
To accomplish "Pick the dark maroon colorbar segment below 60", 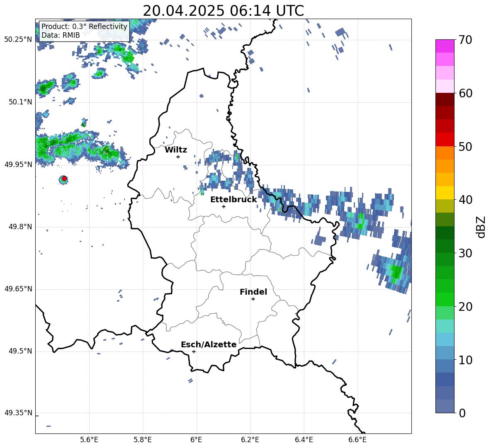I will point(445,99).
